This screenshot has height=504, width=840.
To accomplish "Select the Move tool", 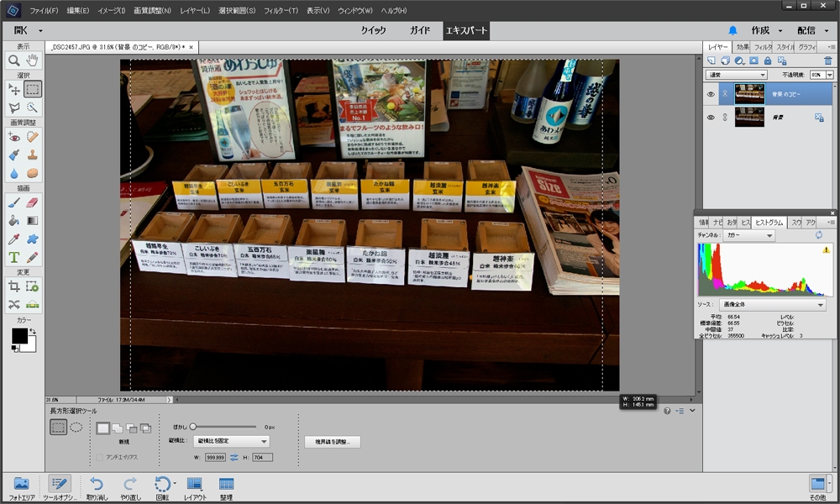I will click(14, 89).
